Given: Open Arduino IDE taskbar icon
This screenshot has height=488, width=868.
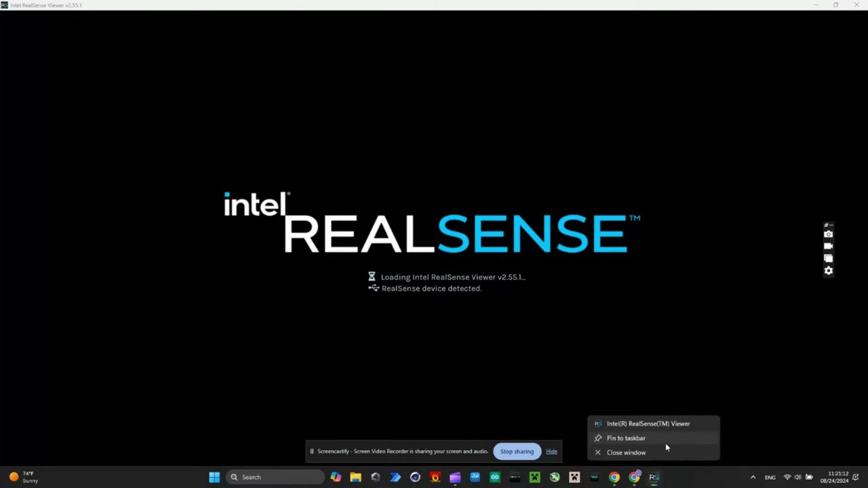Looking at the screenshot, I should click(494, 477).
